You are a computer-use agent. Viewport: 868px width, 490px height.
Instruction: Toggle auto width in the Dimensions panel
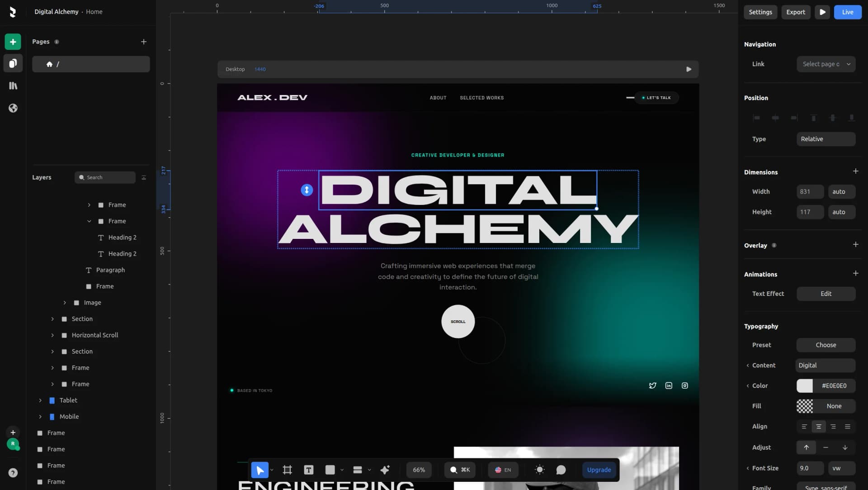click(x=840, y=191)
